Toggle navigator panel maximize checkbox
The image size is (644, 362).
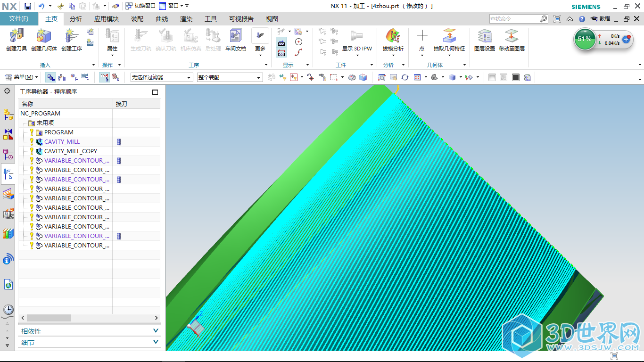[x=155, y=92]
